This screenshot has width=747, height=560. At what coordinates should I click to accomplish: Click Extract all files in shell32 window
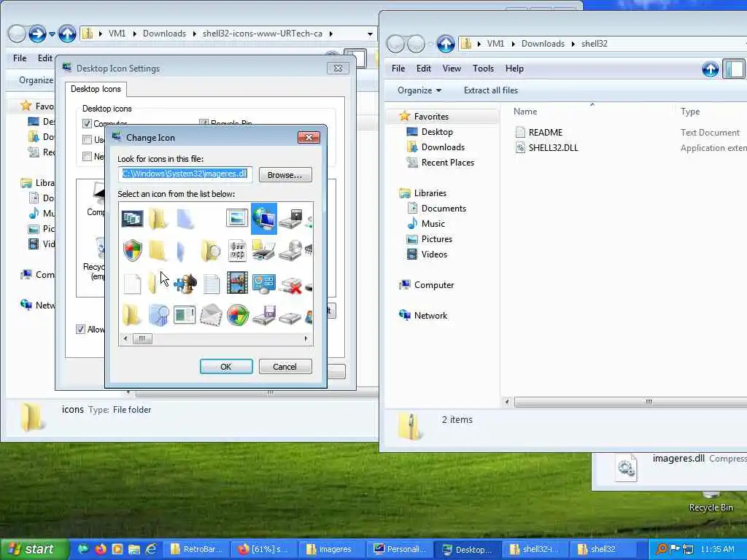coord(491,90)
